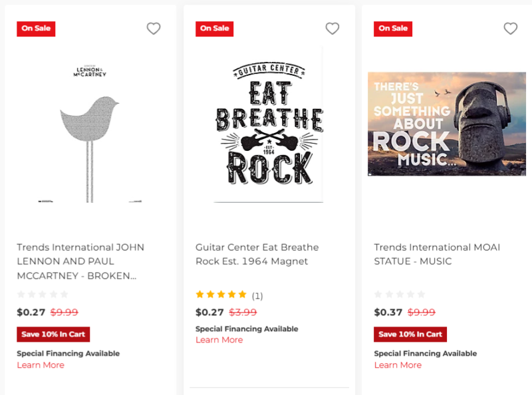Image resolution: width=532 pixels, height=395 pixels.
Task: Click the heart icon on the middle product card
Action: pos(332,29)
